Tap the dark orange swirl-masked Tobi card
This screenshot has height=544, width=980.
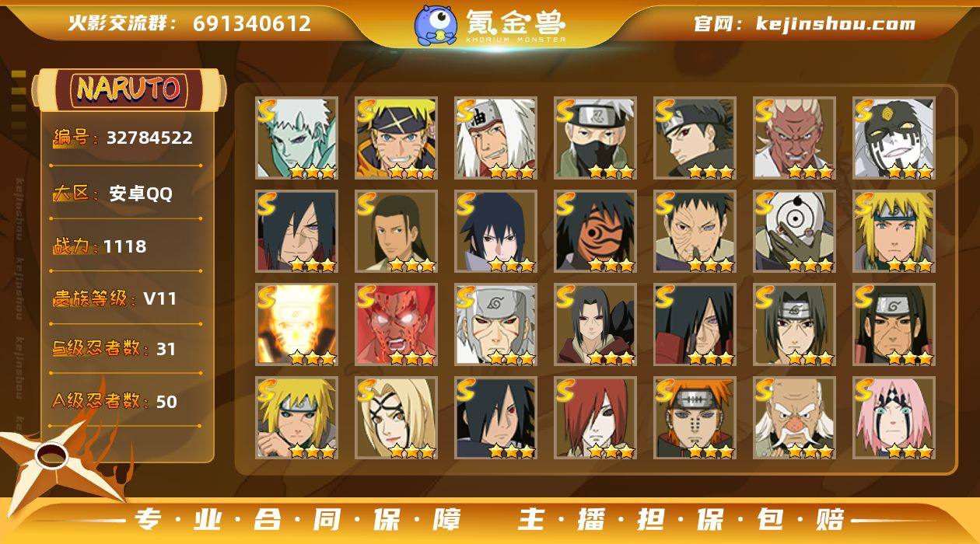tap(596, 232)
